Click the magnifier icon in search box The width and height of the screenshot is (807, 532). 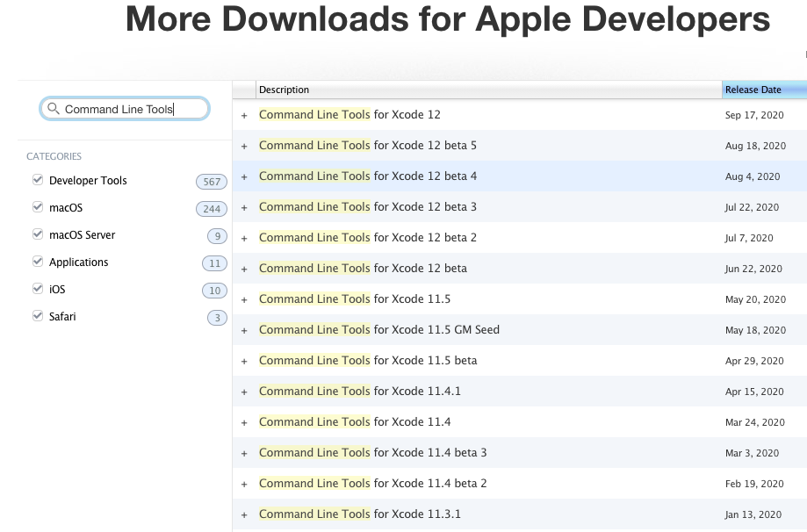coord(53,109)
